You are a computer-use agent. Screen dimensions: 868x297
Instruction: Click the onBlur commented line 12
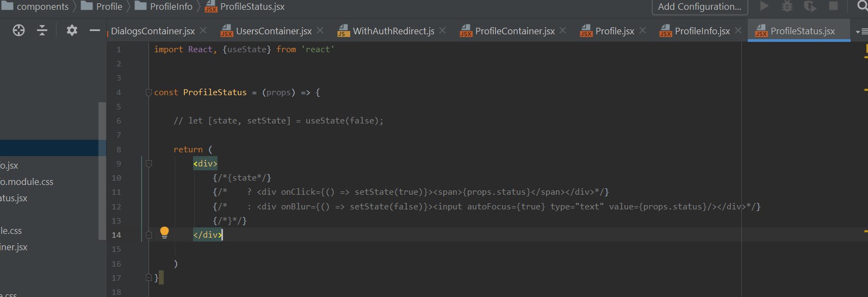click(487, 207)
